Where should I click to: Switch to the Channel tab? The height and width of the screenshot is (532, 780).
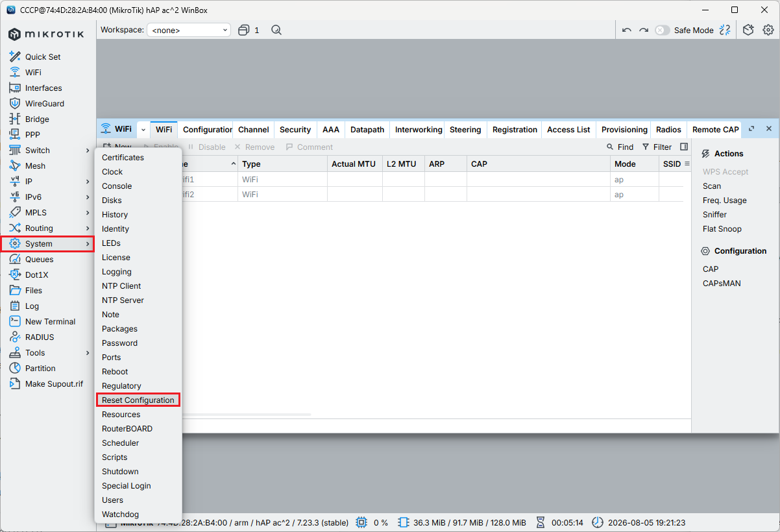[253, 130]
